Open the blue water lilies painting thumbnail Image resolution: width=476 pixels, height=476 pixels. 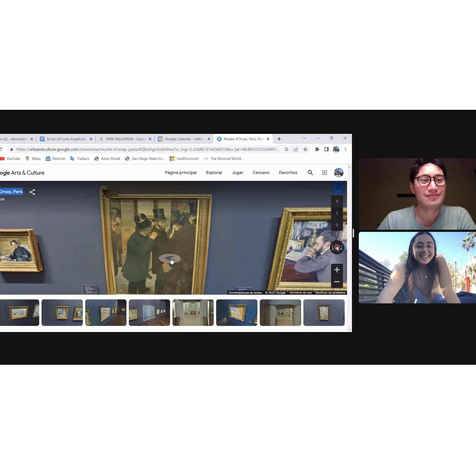149,313
